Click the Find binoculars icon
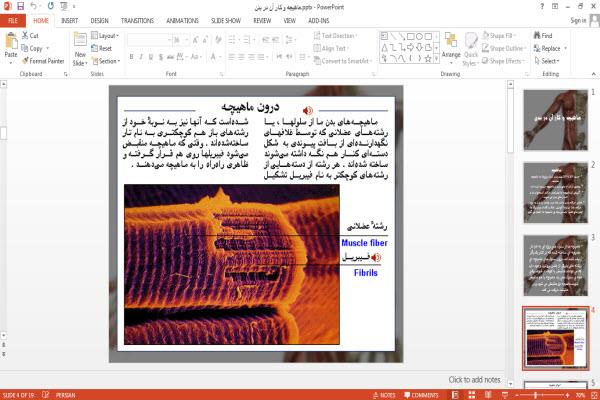The height and width of the screenshot is (400, 600). point(537,36)
